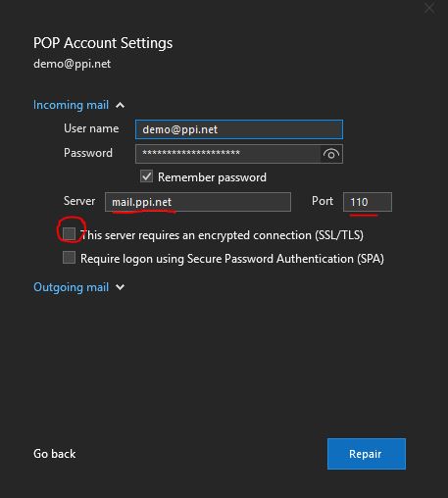Go back to the previous screen
This screenshot has width=448, height=498.
coord(54,454)
